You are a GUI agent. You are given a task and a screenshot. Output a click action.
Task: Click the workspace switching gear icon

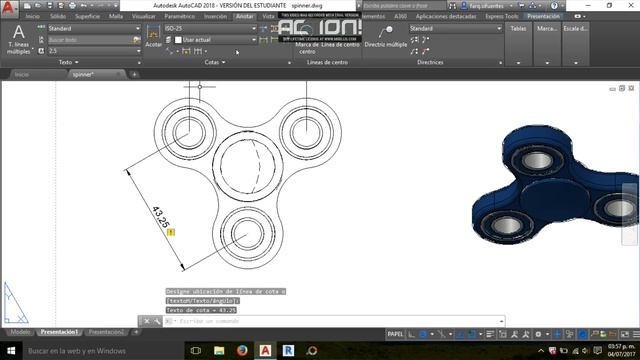click(x=538, y=334)
